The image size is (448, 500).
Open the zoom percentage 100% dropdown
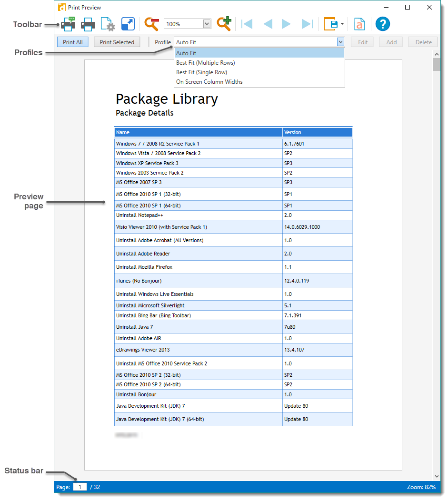click(x=207, y=24)
